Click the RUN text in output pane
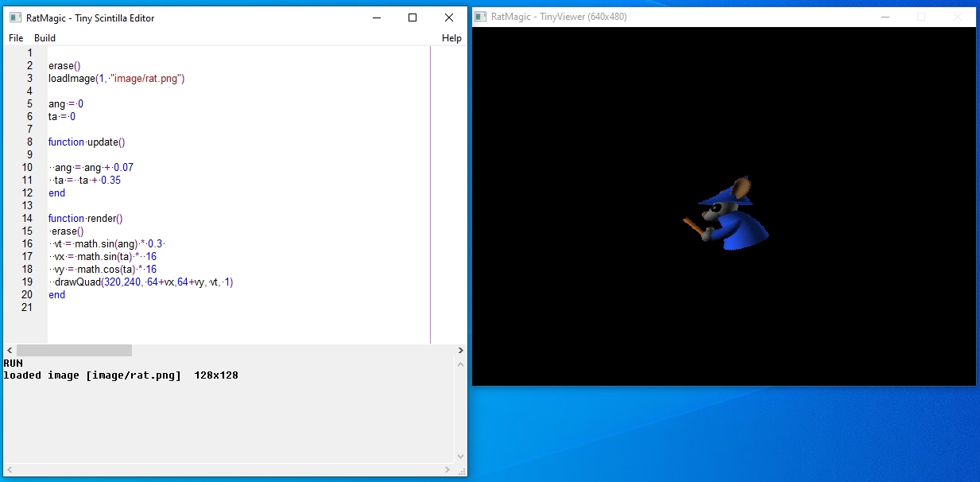The width and height of the screenshot is (980, 482). tap(14, 363)
